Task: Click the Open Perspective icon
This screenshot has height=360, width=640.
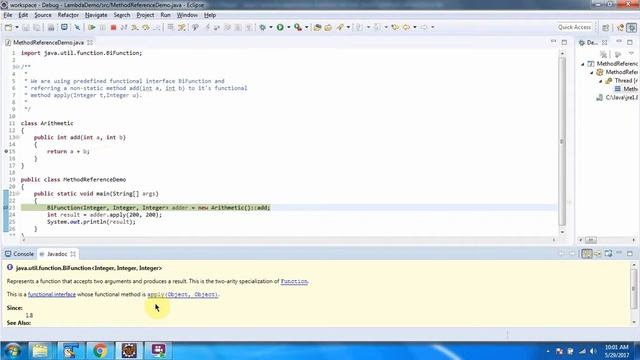Action: 606,27
